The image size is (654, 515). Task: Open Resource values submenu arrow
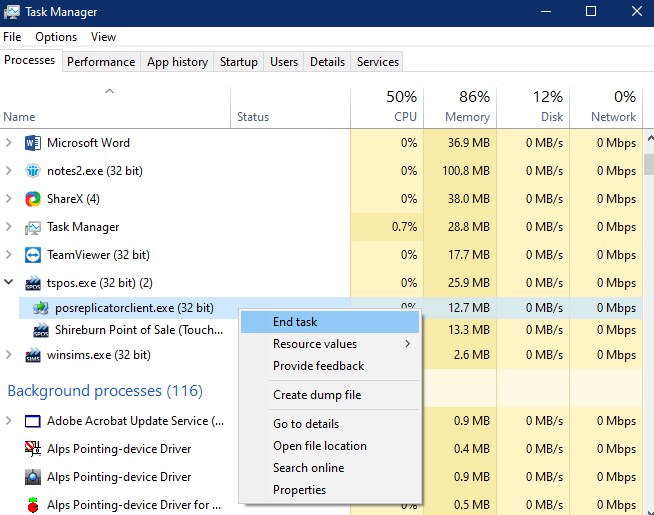tap(407, 344)
